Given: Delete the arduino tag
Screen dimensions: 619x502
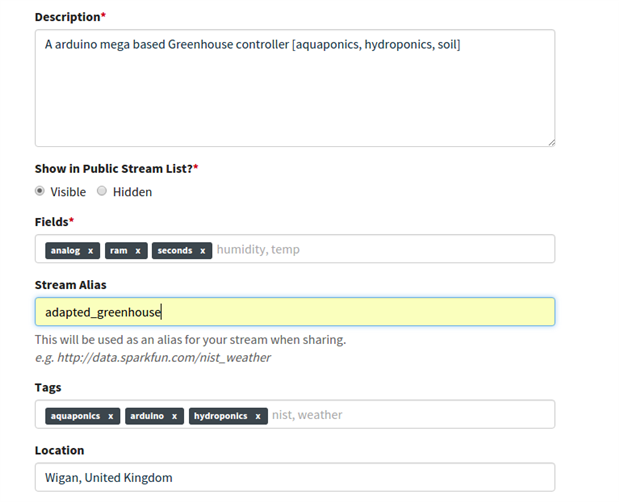Looking at the screenshot, I should (174, 416).
